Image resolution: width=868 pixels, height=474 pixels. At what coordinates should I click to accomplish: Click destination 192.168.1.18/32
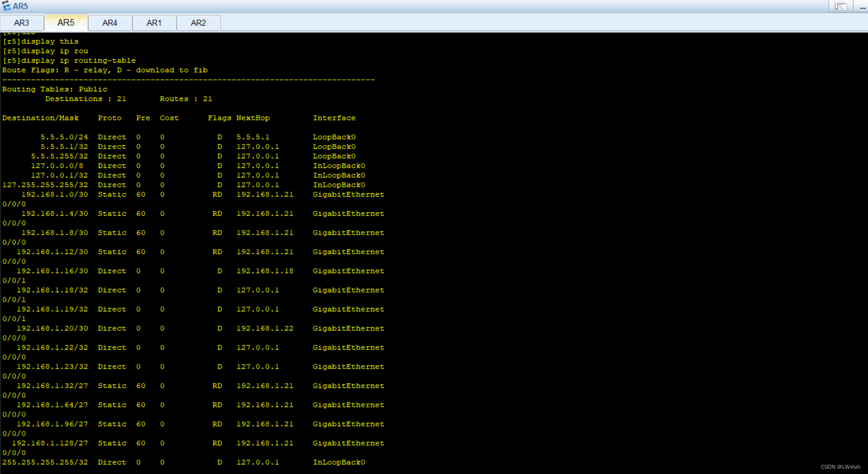tap(53, 290)
